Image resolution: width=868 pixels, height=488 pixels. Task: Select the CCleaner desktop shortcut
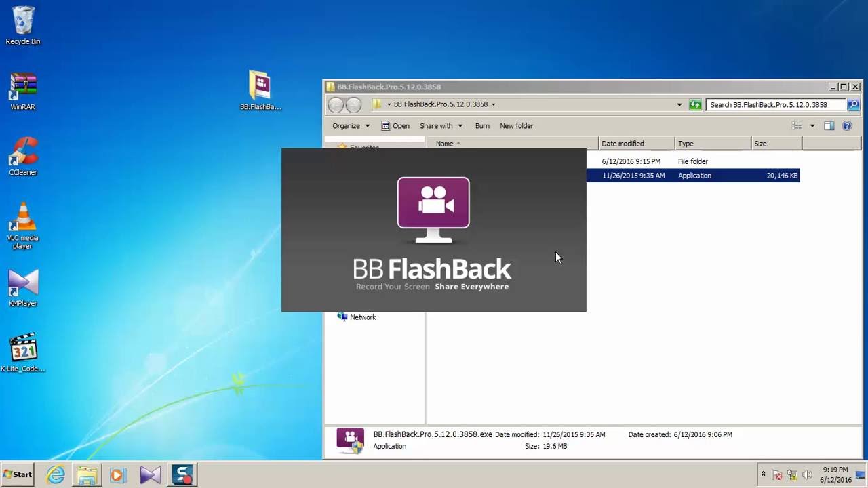[x=23, y=157]
